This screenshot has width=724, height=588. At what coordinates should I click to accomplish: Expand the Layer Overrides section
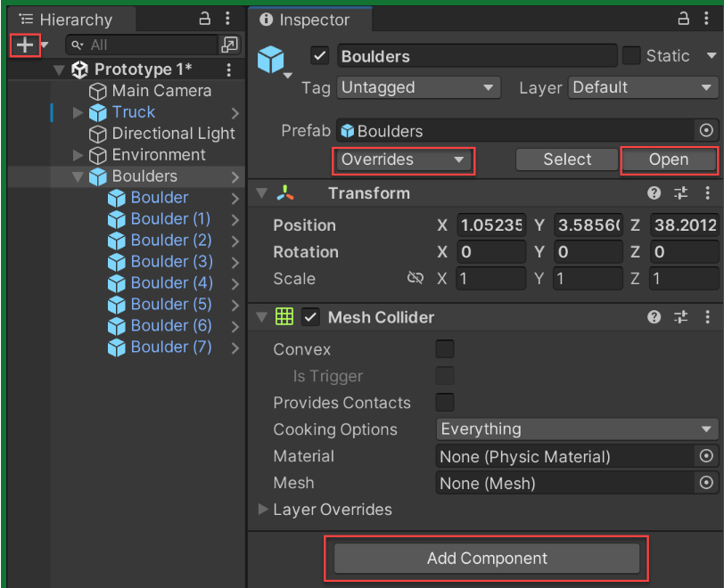[264, 510]
